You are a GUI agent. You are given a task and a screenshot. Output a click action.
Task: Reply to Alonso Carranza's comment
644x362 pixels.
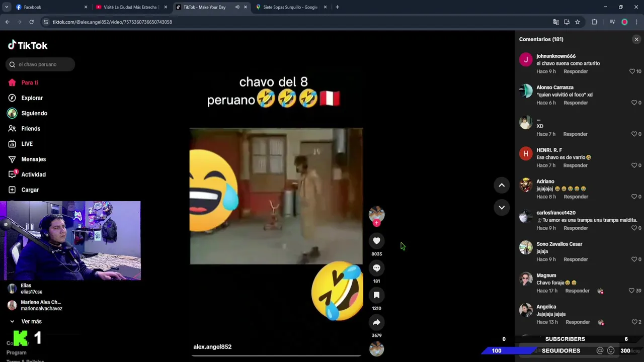[576, 103]
